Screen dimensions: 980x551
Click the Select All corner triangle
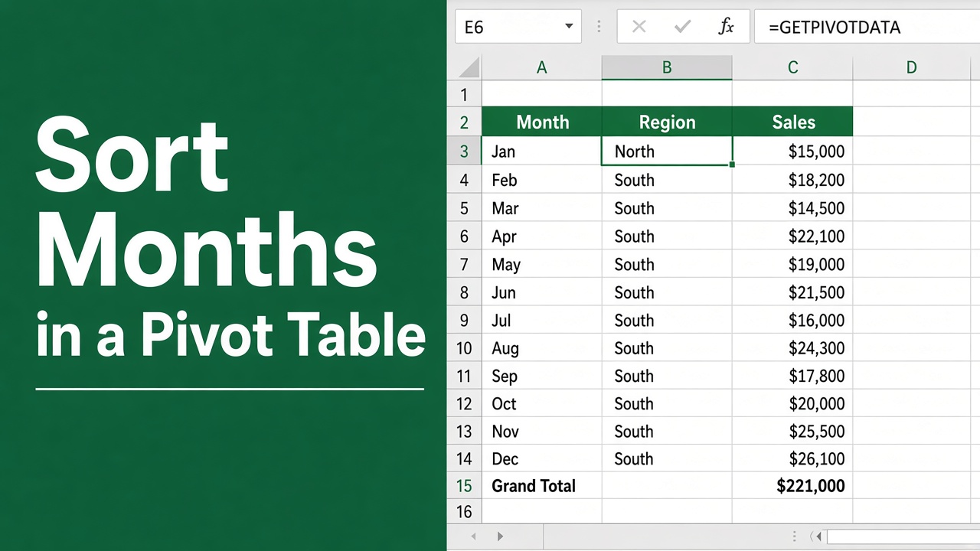[x=469, y=67]
